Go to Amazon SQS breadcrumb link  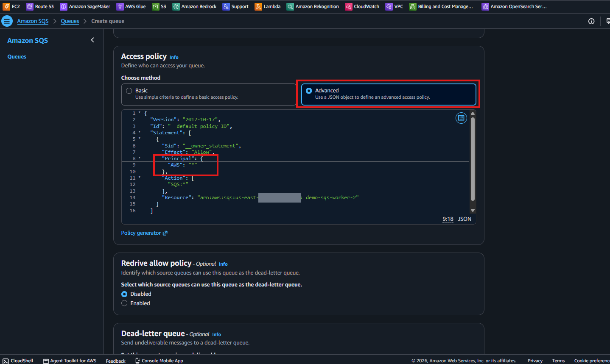tap(33, 21)
